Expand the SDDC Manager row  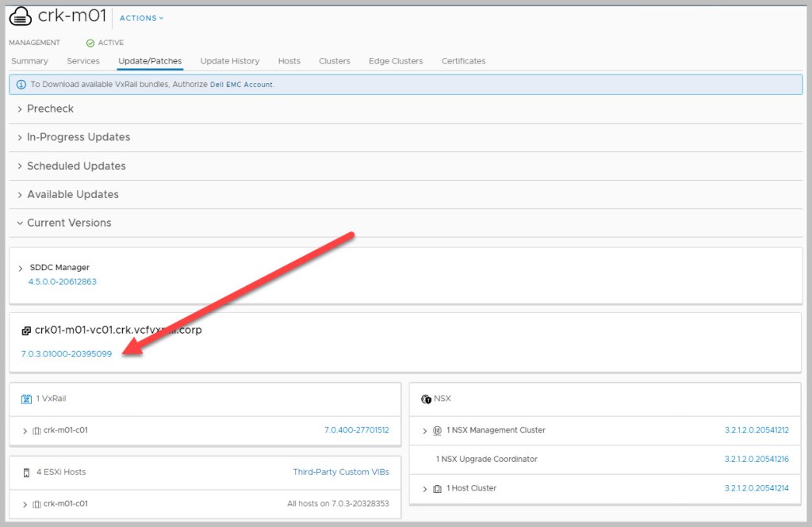tap(21, 268)
